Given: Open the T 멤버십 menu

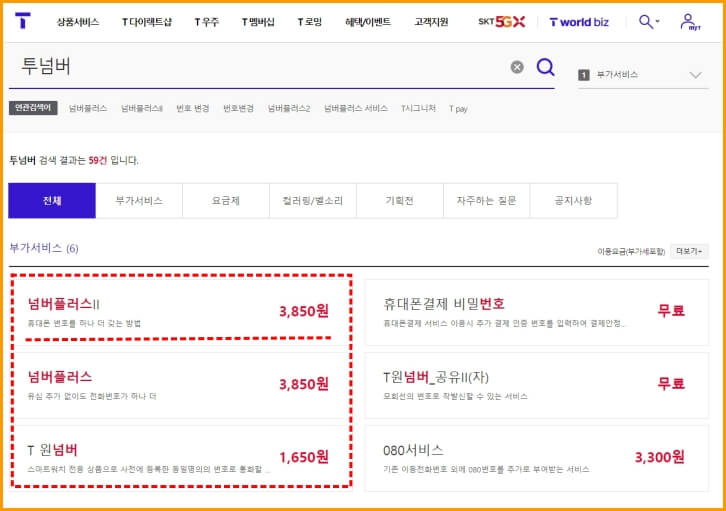Looking at the screenshot, I should coord(258,22).
